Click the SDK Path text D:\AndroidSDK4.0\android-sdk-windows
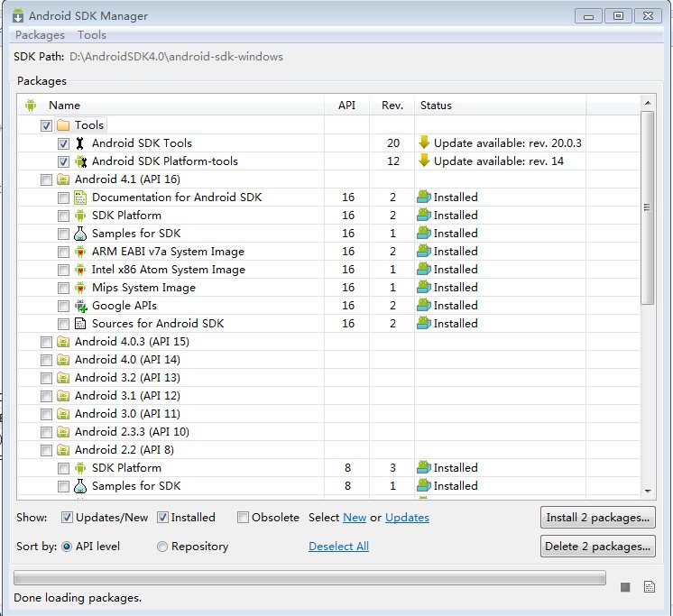The image size is (673, 616). tap(177, 57)
